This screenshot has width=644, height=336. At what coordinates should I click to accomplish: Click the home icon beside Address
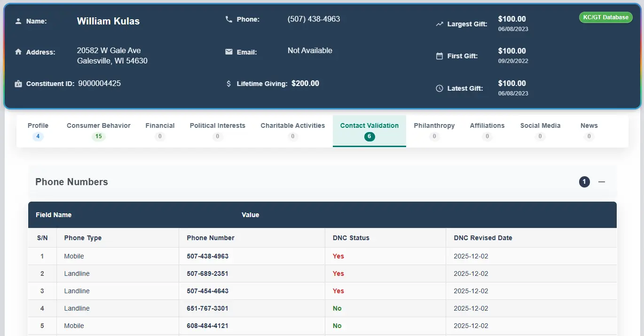pos(18,52)
